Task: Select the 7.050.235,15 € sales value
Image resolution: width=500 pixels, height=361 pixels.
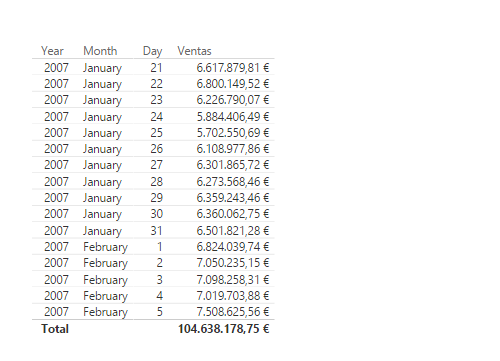Action: click(x=233, y=263)
